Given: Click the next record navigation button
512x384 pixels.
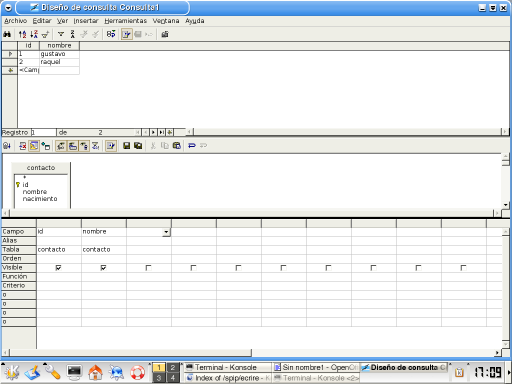Looking at the screenshot, I should point(153,132).
